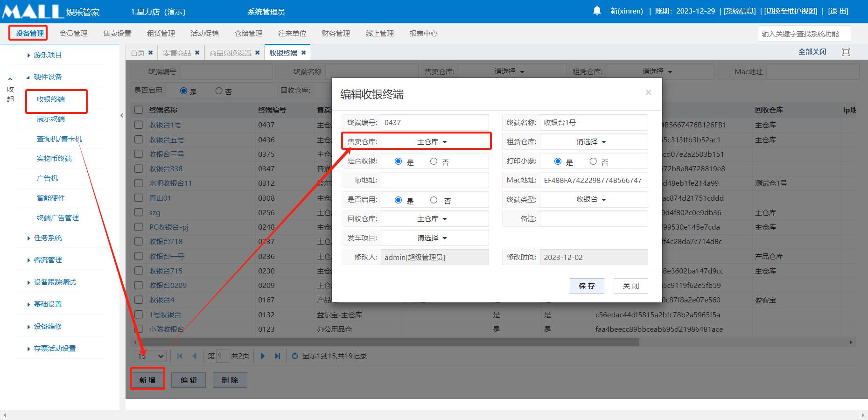Select 是 for 是否启用 in dialog
The height and width of the screenshot is (420, 868).
point(398,200)
